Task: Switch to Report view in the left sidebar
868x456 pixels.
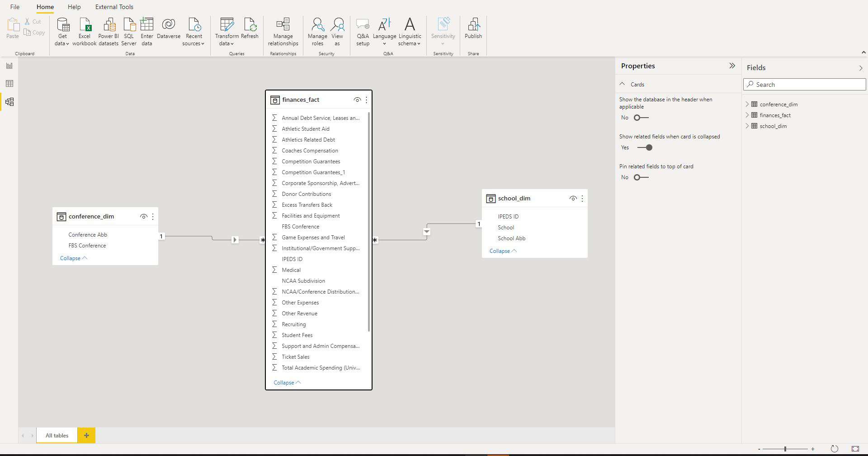Action: click(9, 65)
